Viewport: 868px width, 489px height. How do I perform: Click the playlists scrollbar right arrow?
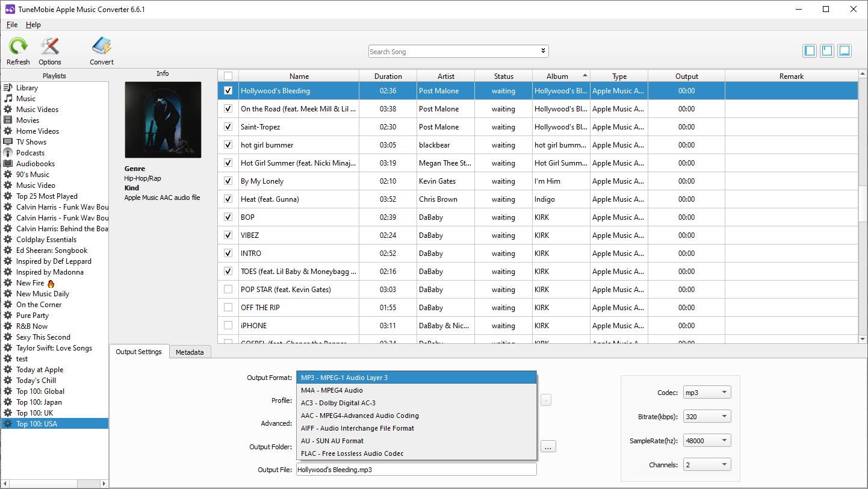(105, 483)
